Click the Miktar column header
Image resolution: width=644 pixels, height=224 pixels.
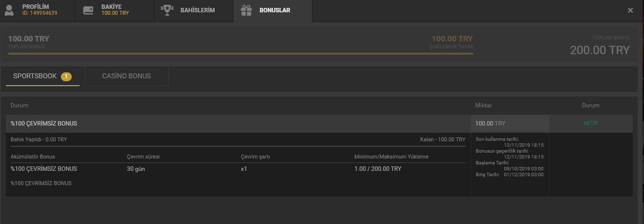pyautogui.click(x=483, y=105)
